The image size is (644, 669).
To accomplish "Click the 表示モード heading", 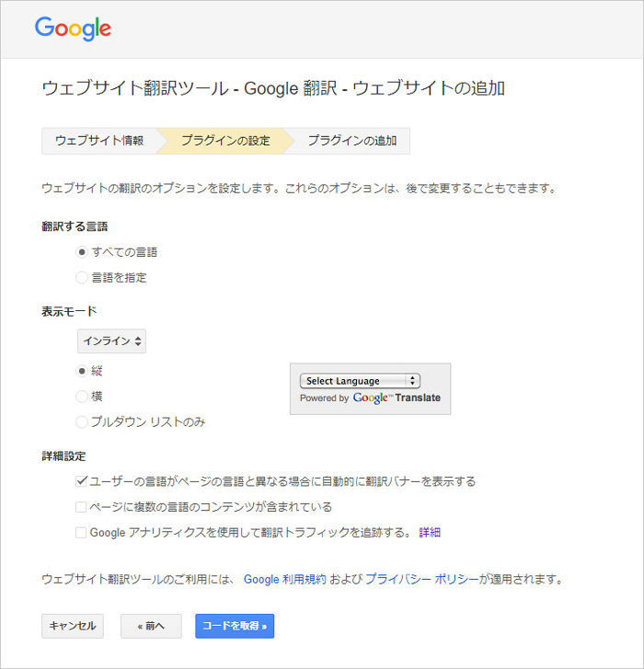I will point(69,311).
